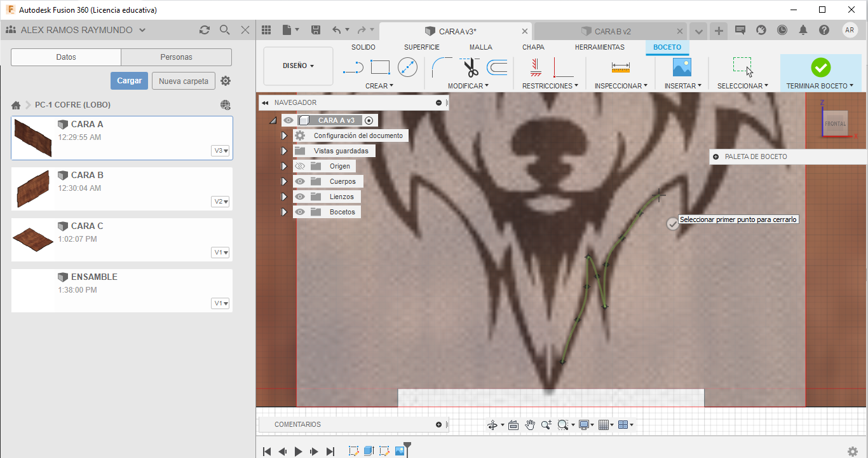Switch to the MALLA ribbon tab
This screenshot has width=868, height=458.
(x=481, y=47)
